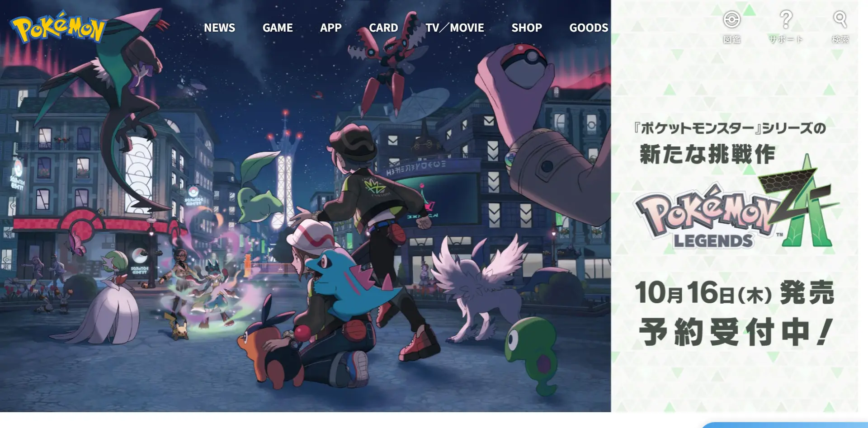Click the Pokémon logo at top left
868x428 pixels.
[58, 27]
